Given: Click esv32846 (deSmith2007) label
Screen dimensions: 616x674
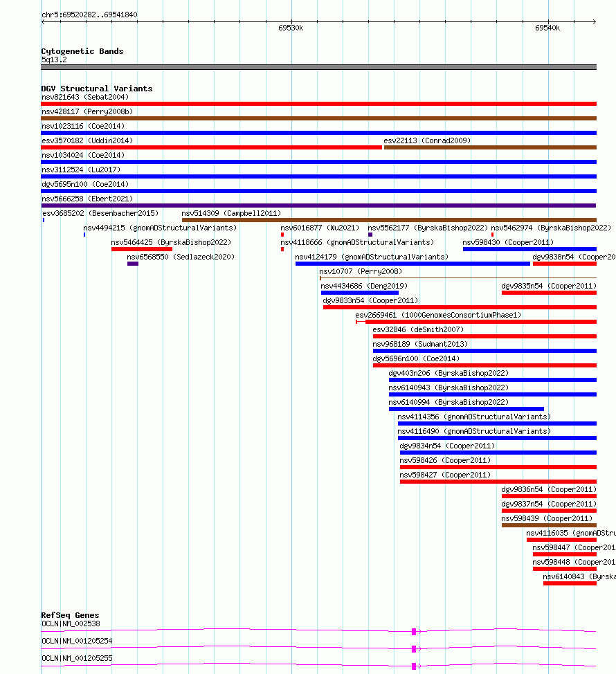Looking at the screenshot, I should 418,331.
